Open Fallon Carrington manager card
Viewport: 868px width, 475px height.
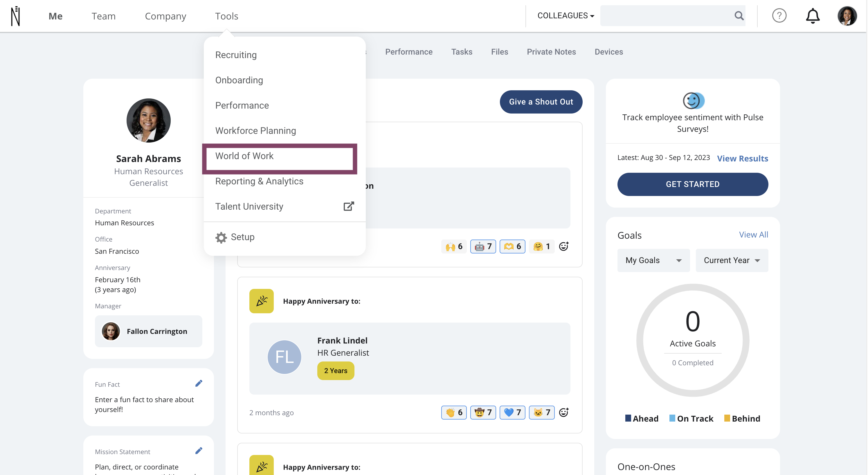pos(149,331)
